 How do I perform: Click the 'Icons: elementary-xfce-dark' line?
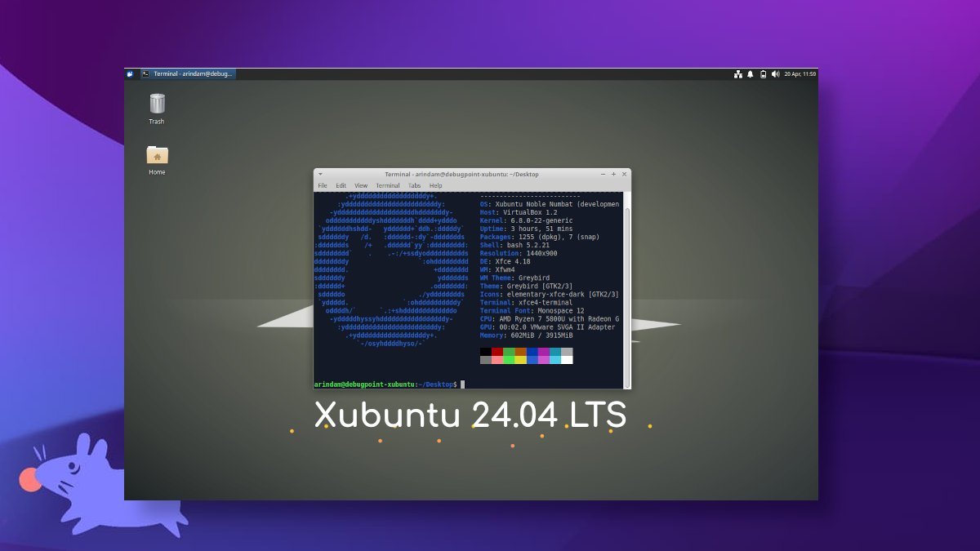coord(550,294)
